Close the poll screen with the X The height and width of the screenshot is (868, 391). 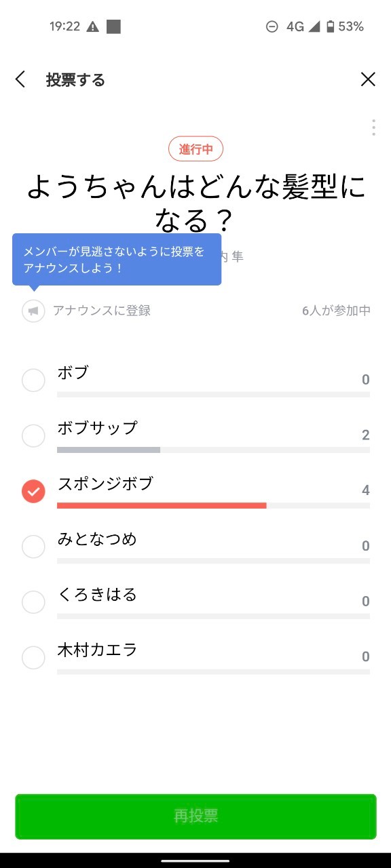[x=368, y=80]
